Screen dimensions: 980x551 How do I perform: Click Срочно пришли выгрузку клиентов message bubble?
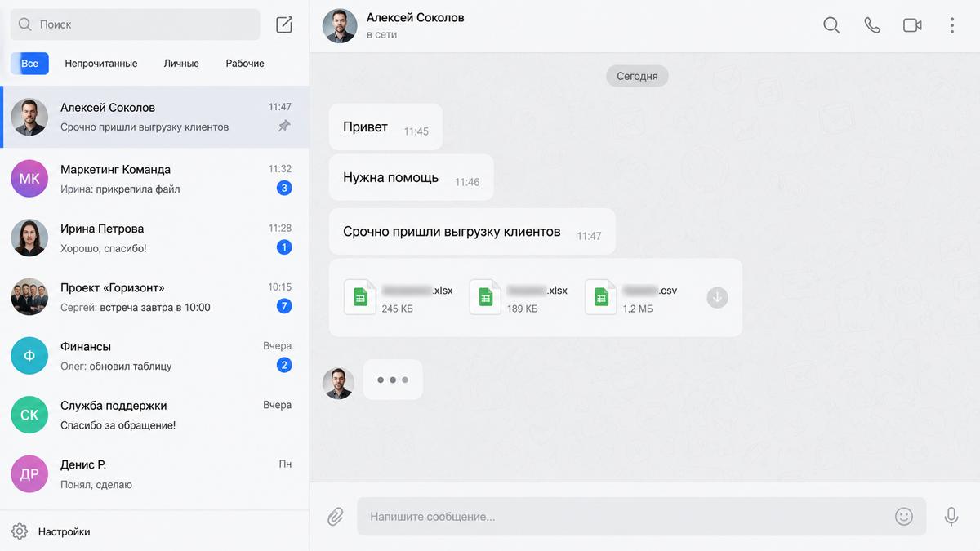point(472,232)
